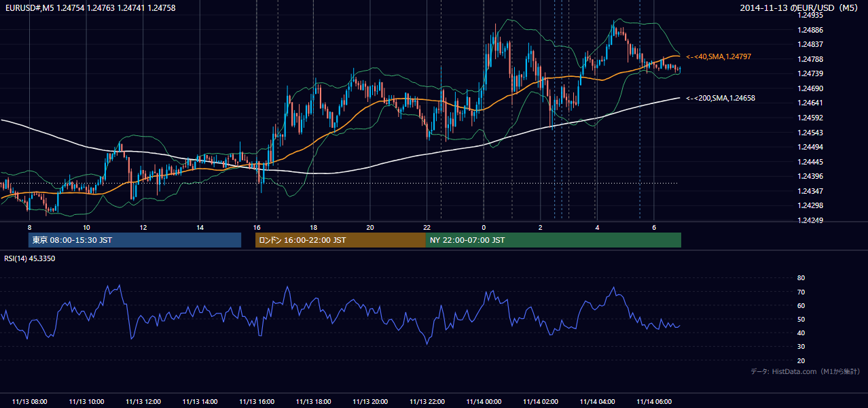
Task: Click RSI scale level 80
Action: pyautogui.click(x=801, y=278)
